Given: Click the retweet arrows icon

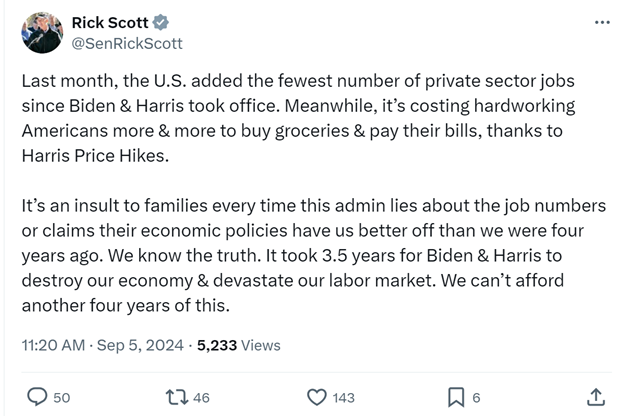Looking at the screenshot, I should tap(177, 397).
